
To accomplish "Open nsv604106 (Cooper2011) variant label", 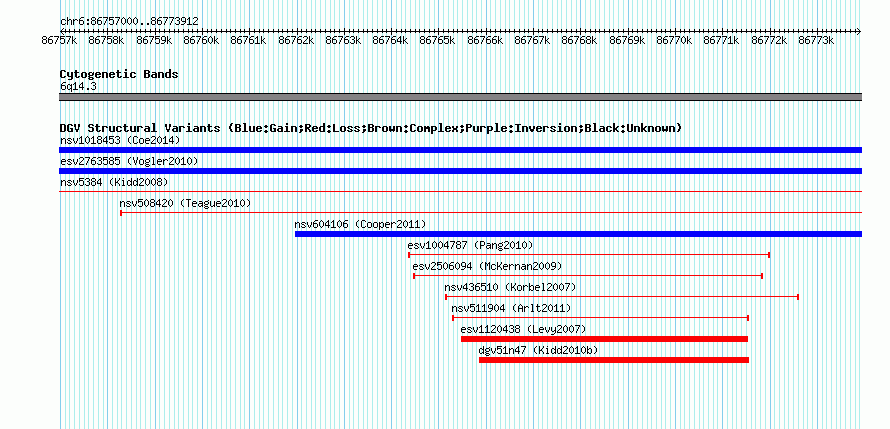I will [x=360, y=224].
